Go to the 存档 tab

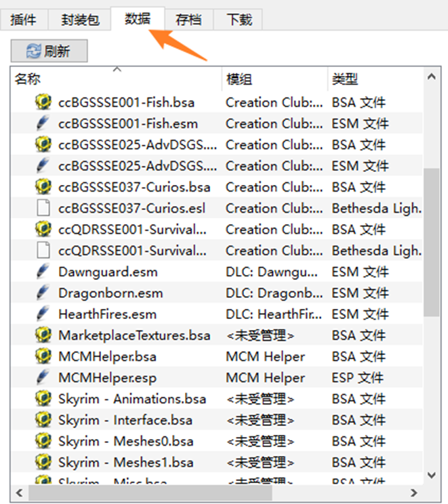pyautogui.click(x=189, y=20)
